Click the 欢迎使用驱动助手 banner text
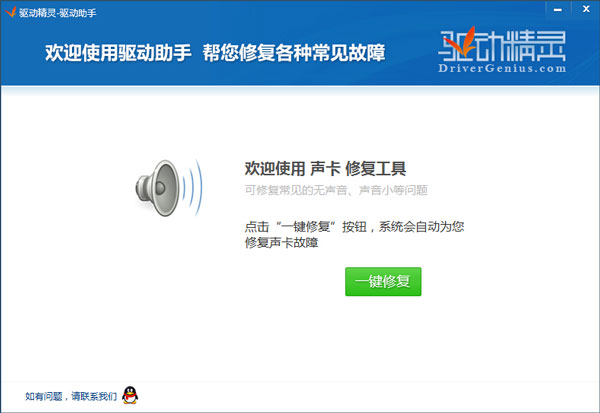The image size is (600, 413). (x=118, y=52)
